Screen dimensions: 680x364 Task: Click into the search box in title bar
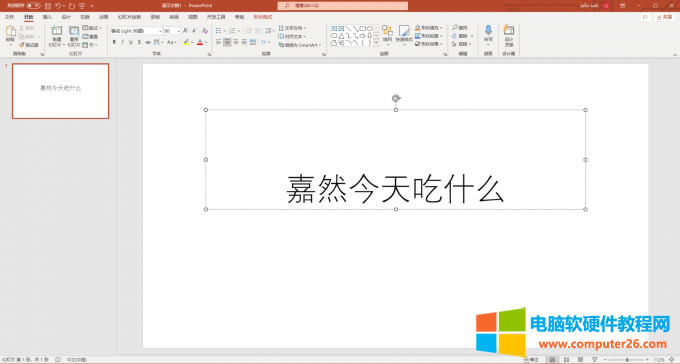(343, 6)
